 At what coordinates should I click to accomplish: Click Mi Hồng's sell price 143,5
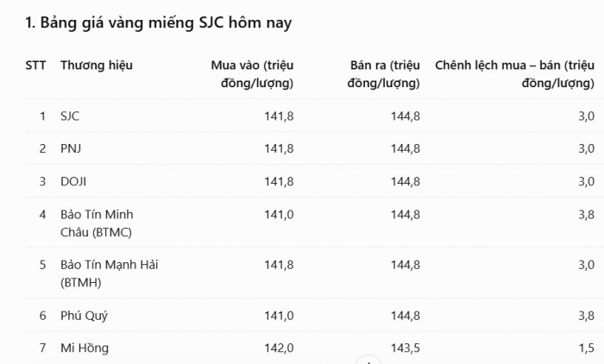pos(406,348)
